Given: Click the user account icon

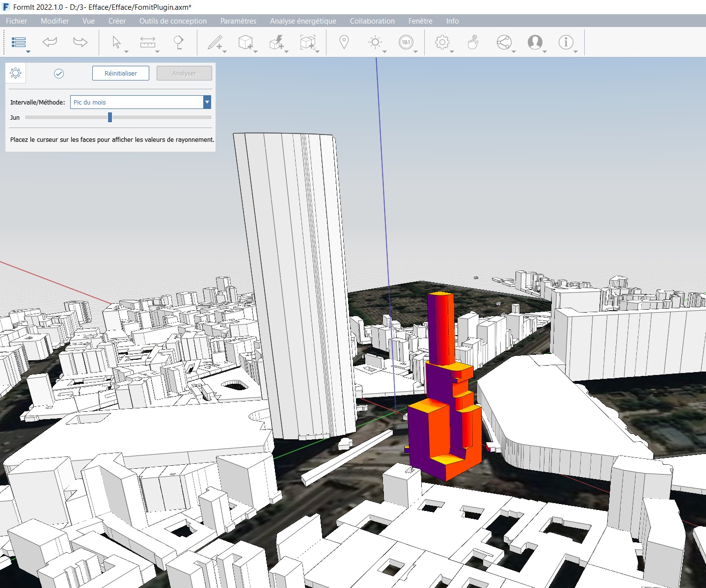Looking at the screenshot, I should click(x=536, y=43).
